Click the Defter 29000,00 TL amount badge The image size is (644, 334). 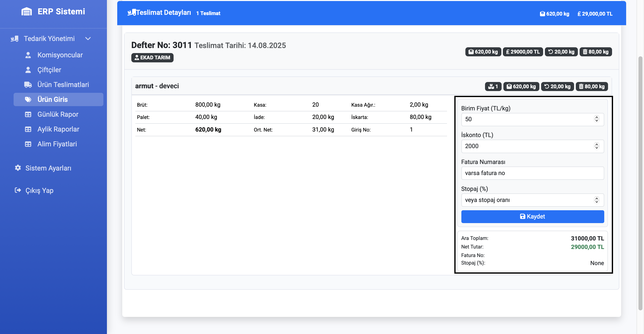coord(523,52)
